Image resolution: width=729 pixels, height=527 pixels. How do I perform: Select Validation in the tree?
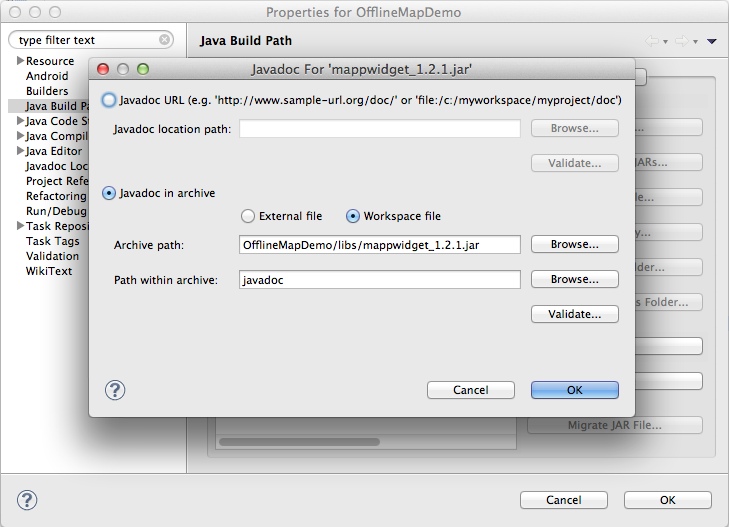click(52, 256)
